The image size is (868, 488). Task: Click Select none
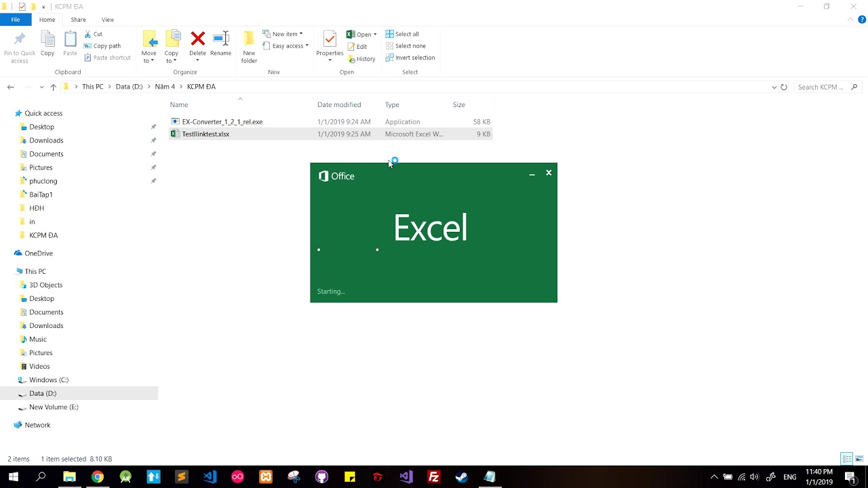click(x=406, y=46)
